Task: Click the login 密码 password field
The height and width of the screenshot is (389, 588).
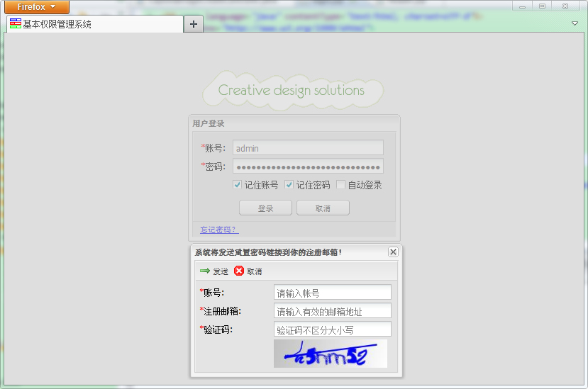Action: [x=308, y=166]
